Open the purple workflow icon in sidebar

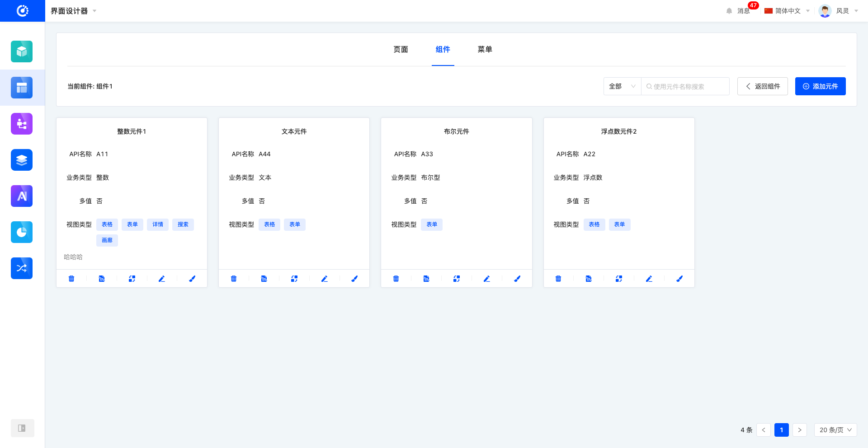(x=22, y=124)
